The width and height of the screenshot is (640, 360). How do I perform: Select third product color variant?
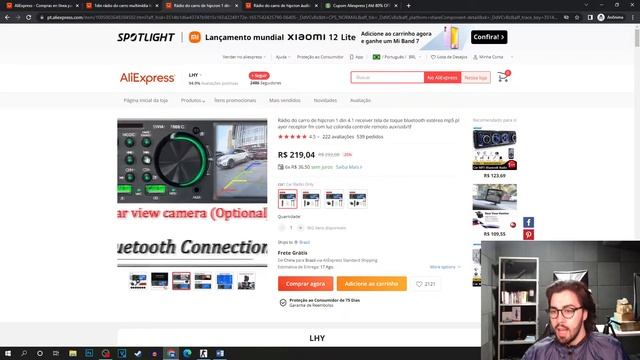point(334,199)
